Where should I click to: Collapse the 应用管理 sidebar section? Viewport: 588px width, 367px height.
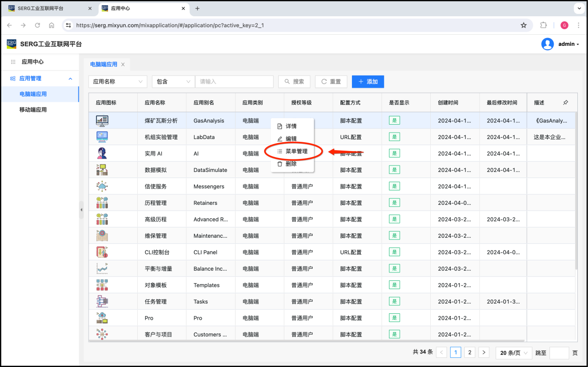coord(70,79)
